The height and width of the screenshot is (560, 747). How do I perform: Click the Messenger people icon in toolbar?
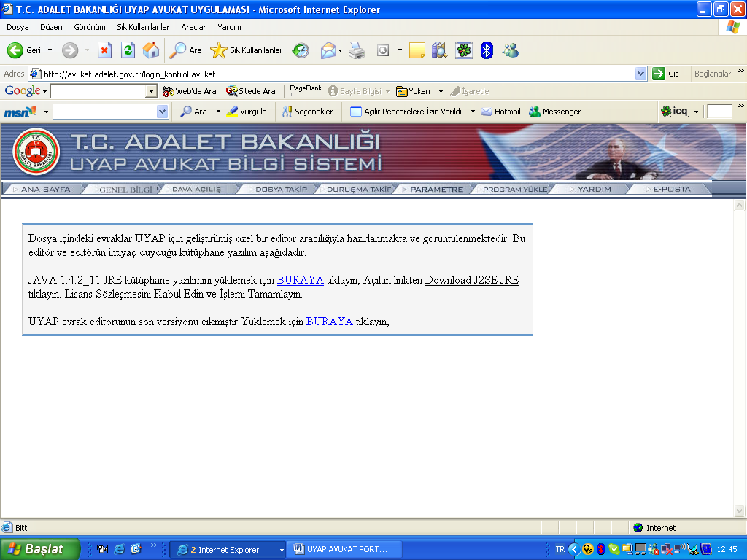pos(511,50)
